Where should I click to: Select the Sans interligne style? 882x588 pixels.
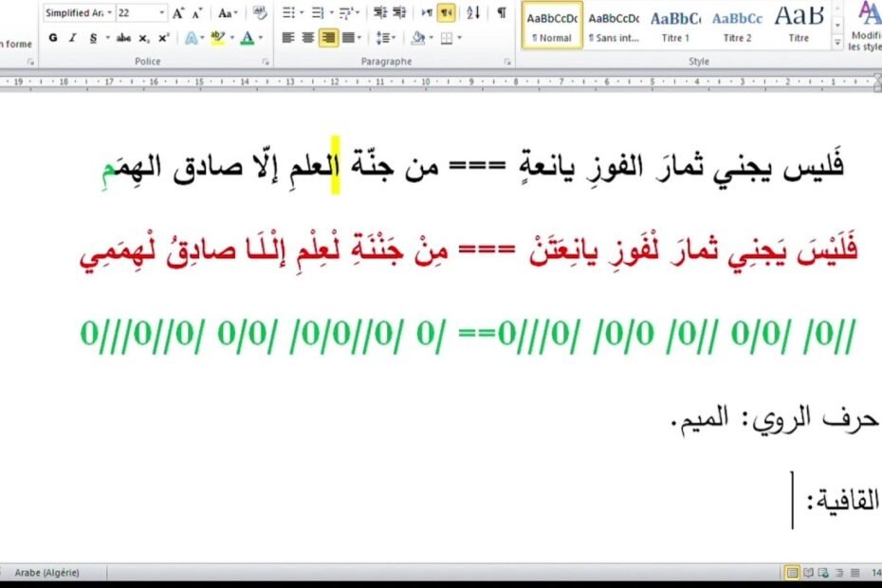pyautogui.click(x=614, y=26)
